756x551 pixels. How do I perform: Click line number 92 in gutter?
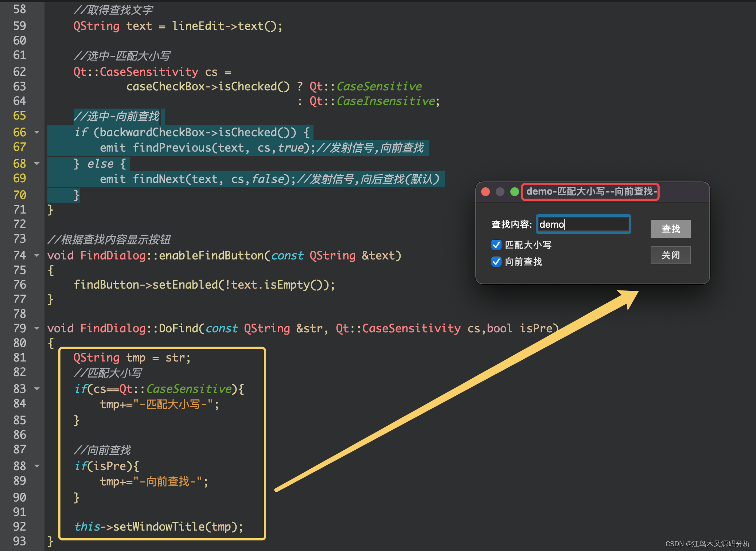20,527
